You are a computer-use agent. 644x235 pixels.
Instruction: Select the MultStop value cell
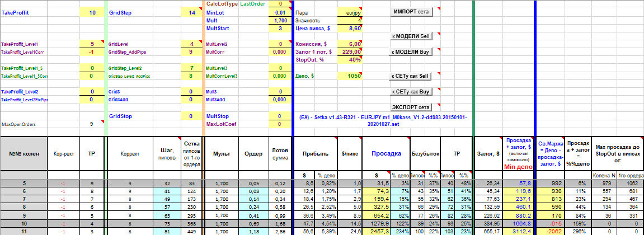280,116
